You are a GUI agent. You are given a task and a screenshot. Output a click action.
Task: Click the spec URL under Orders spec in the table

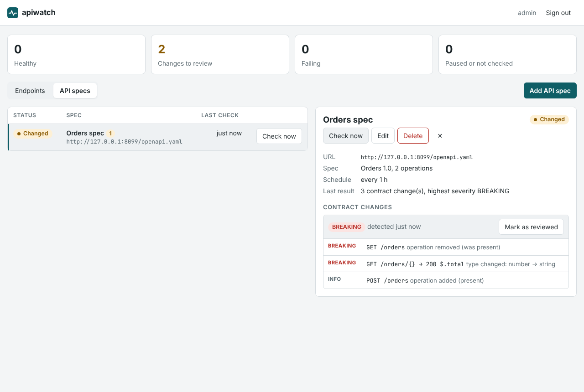(x=124, y=142)
